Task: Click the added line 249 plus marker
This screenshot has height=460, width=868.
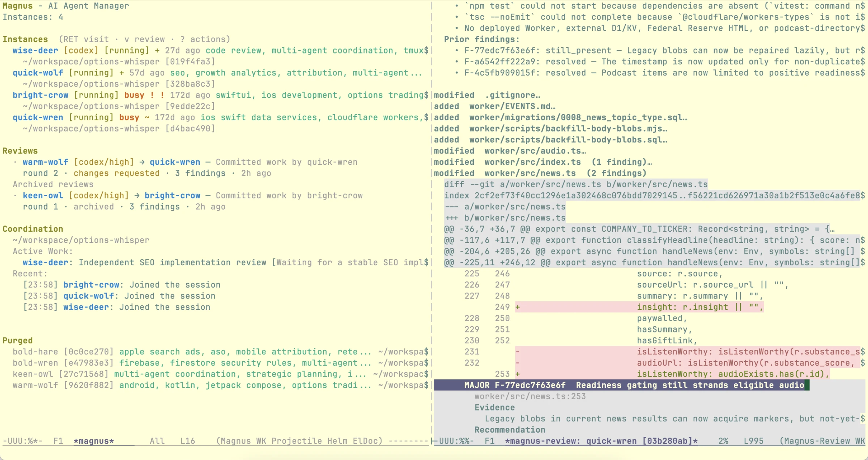Action: click(518, 308)
